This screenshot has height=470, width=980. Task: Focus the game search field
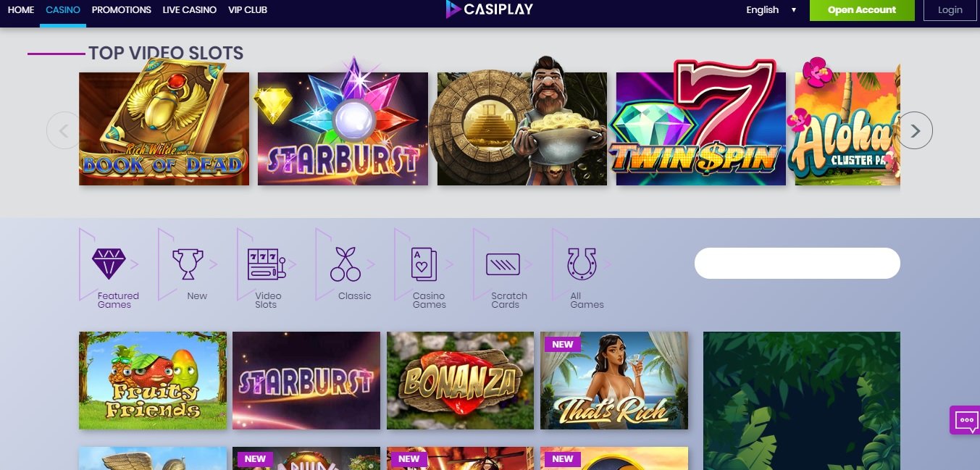(x=797, y=263)
